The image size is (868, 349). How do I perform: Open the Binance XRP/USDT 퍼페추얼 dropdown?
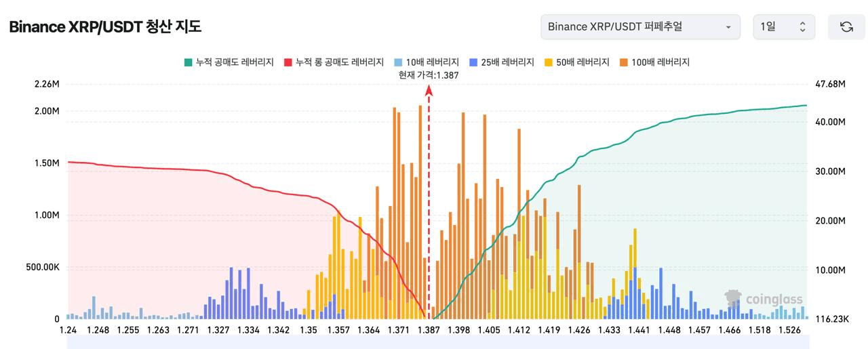click(640, 26)
